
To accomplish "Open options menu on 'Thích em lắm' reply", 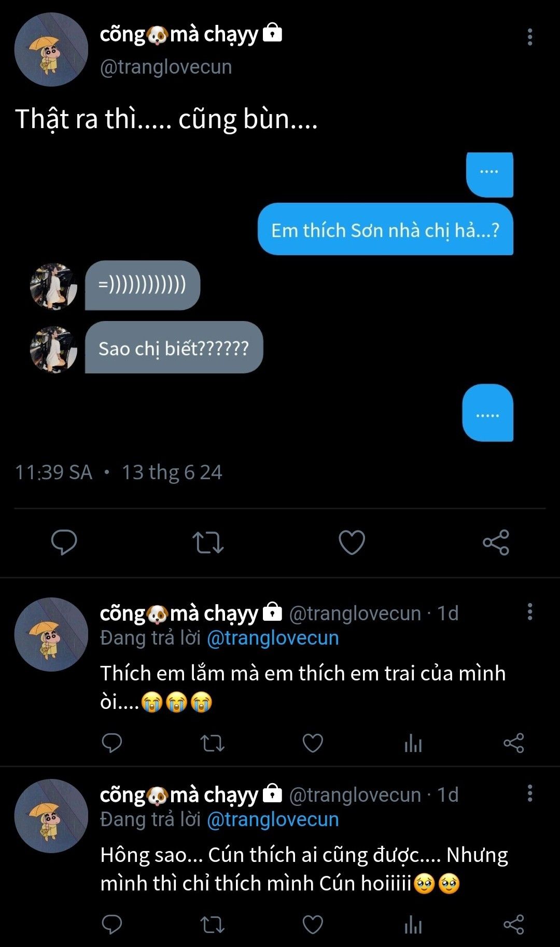I will (x=529, y=612).
